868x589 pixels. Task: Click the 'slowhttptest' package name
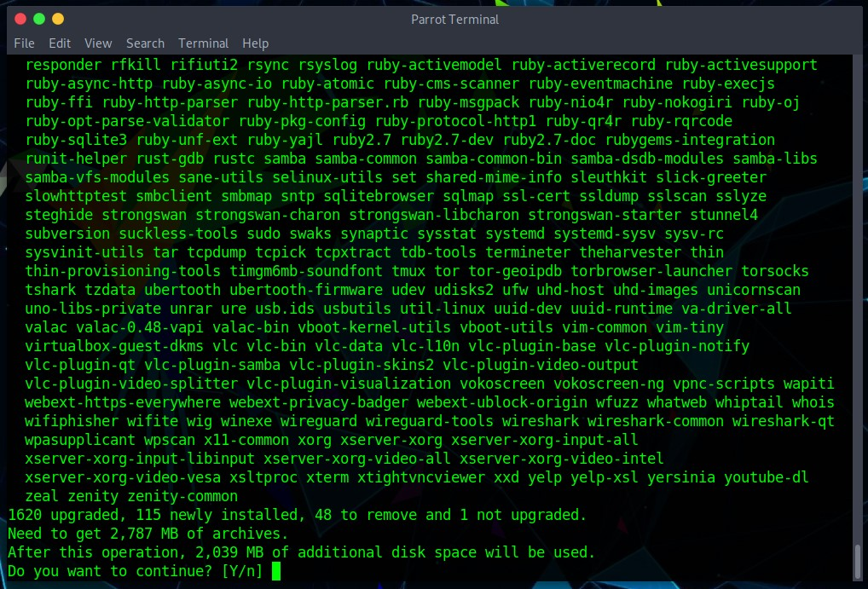[x=76, y=196]
